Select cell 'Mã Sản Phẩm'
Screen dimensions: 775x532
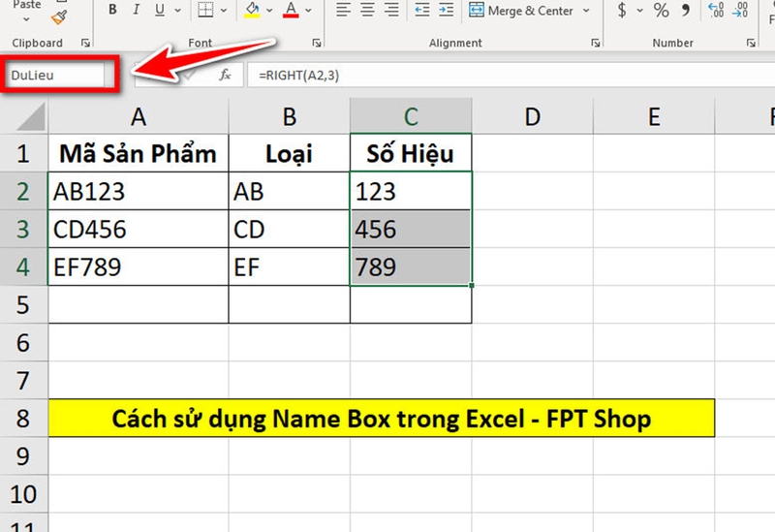[139, 153]
